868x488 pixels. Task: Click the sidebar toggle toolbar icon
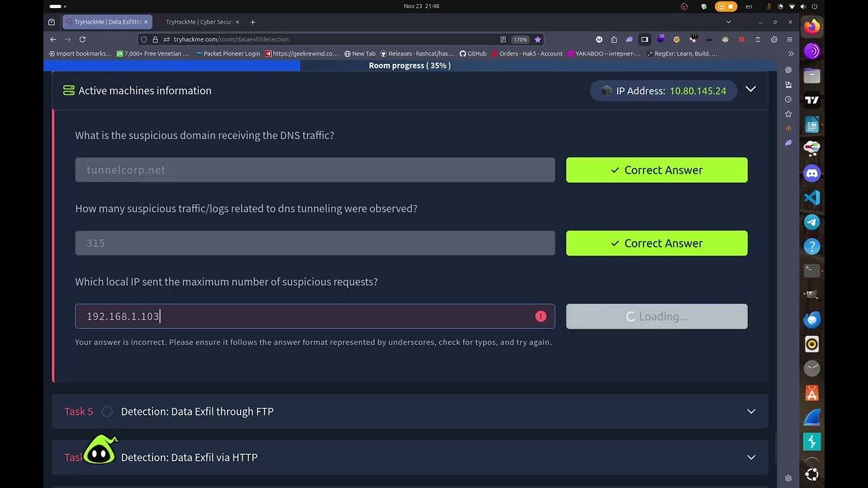point(644,39)
